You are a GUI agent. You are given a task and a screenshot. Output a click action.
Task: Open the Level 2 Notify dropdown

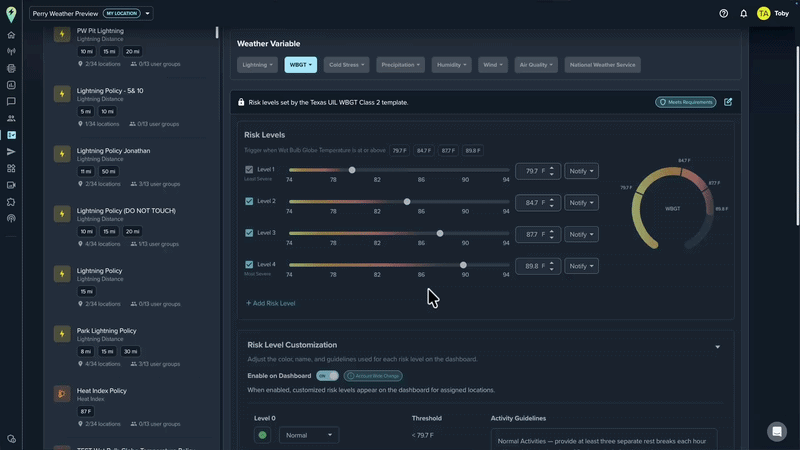coord(581,203)
